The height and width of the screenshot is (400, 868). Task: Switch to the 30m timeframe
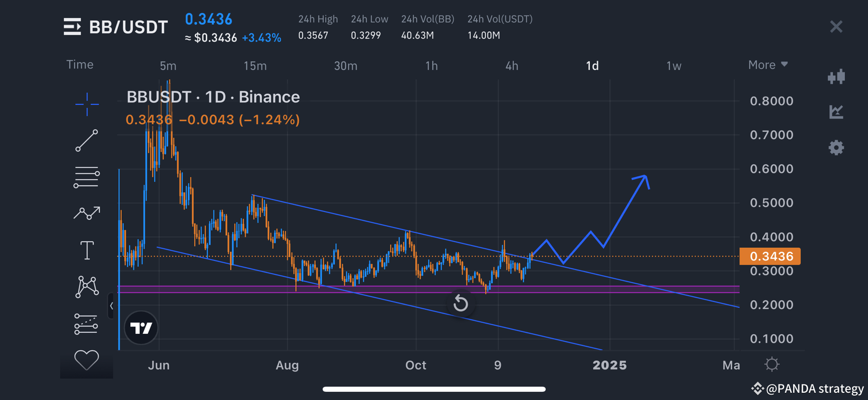click(346, 66)
